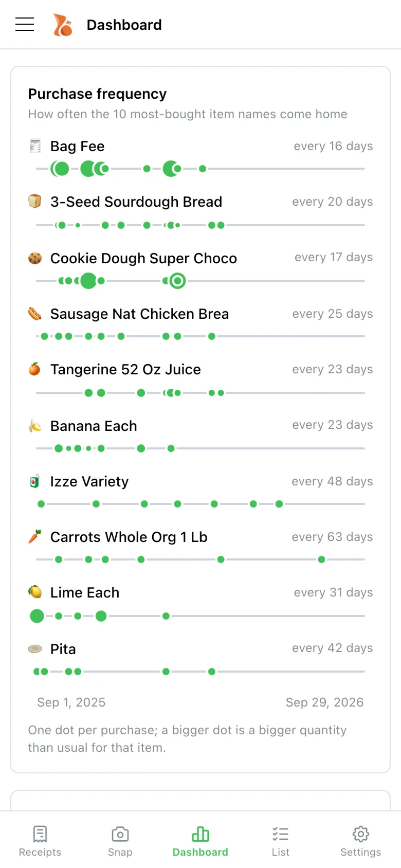Switch to the Snap camera tab
The width and height of the screenshot is (401, 868).
(x=120, y=841)
